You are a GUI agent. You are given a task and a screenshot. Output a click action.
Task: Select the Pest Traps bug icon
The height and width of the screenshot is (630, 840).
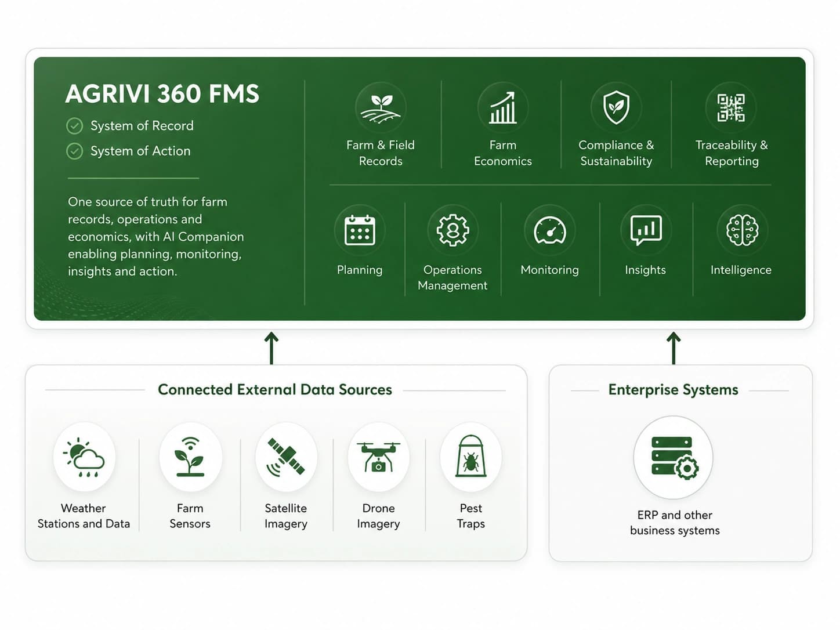pyautogui.click(x=470, y=457)
